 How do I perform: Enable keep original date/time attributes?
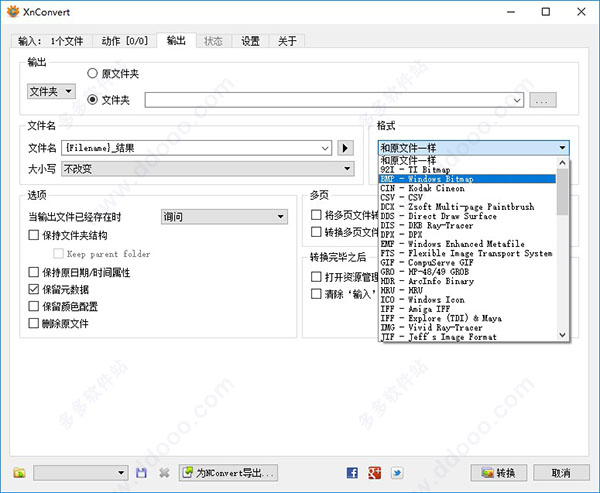point(34,272)
